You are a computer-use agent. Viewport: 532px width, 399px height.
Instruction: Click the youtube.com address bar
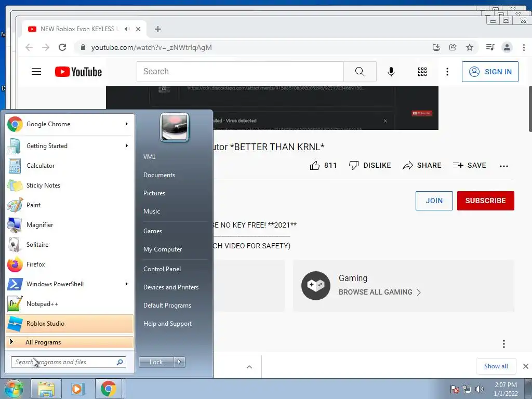pos(251,47)
